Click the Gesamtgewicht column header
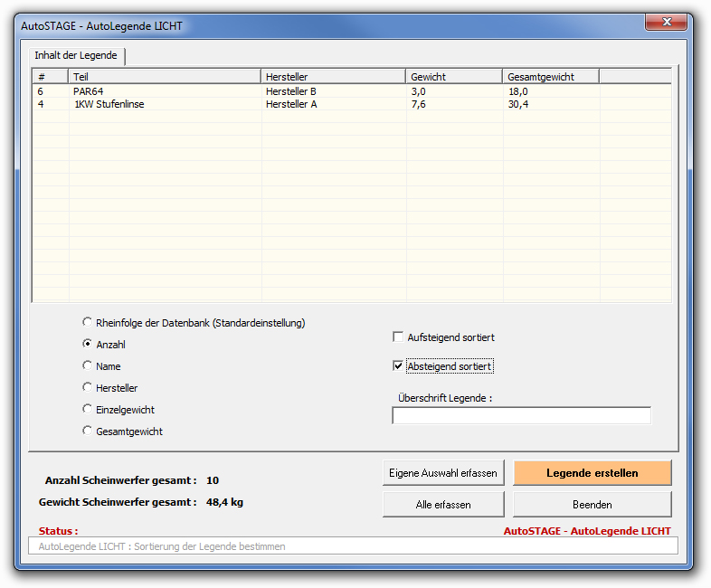 pos(550,77)
